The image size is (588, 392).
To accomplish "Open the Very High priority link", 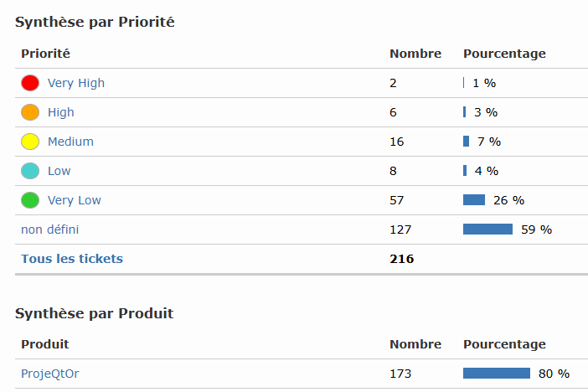I will [76, 83].
